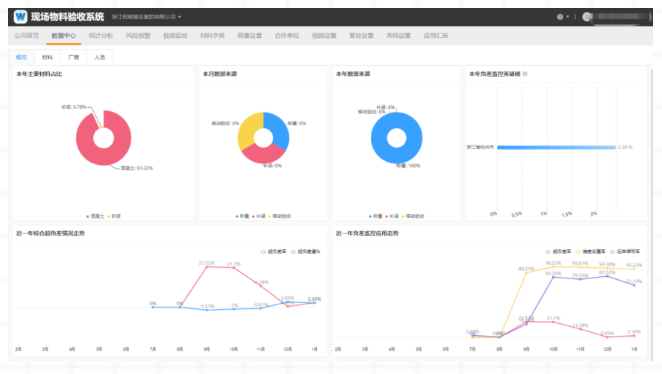
Task: Open the 材料字典 navigation item
Action: tap(212, 35)
